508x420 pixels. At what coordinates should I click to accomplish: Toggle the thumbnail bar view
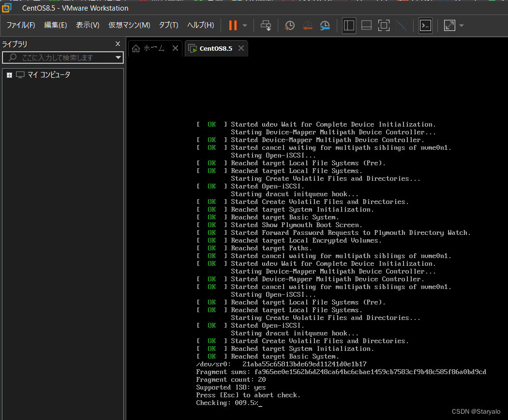tap(366, 25)
